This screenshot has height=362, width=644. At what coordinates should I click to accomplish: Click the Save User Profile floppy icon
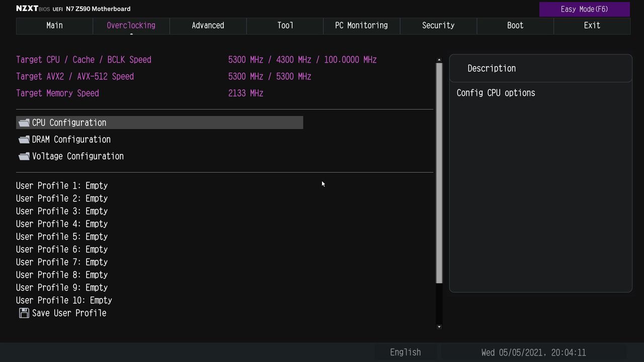click(24, 313)
